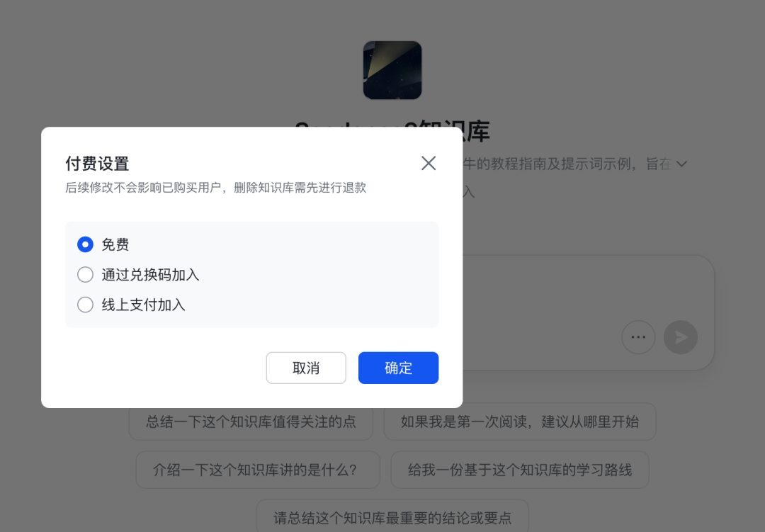The height and width of the screenshot is (532, 765).
Task: Choose 通过兑换码加入 radio option
Action: (x=86, y=275)
